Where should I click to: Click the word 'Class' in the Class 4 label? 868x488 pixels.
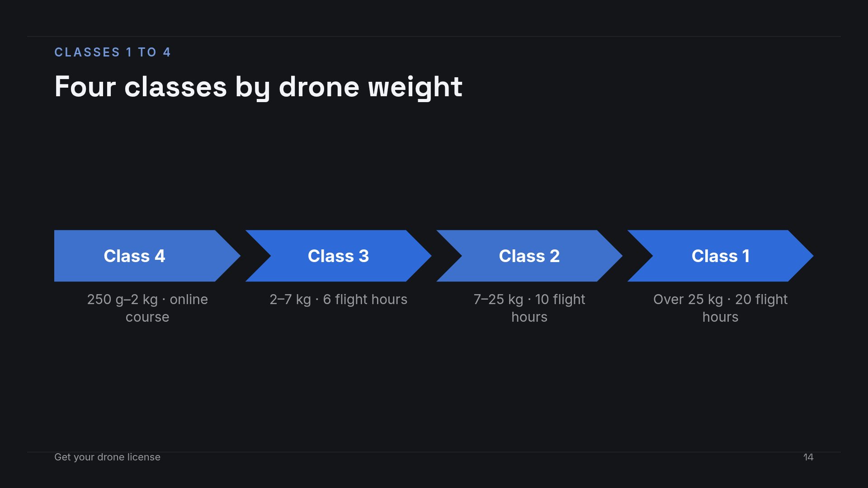(x=127, y=256)
